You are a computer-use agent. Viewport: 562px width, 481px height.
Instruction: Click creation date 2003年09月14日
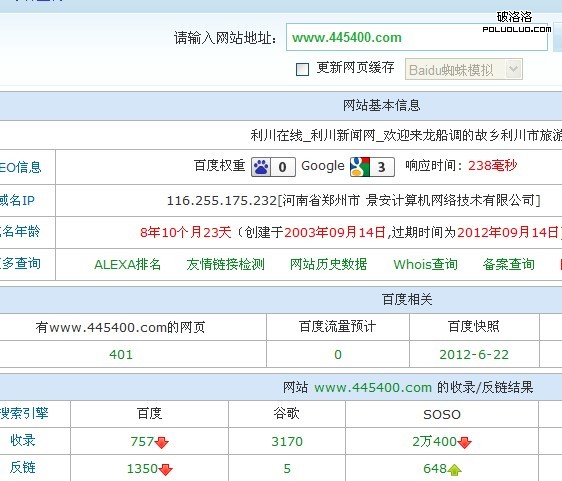(x=334, y=233)
